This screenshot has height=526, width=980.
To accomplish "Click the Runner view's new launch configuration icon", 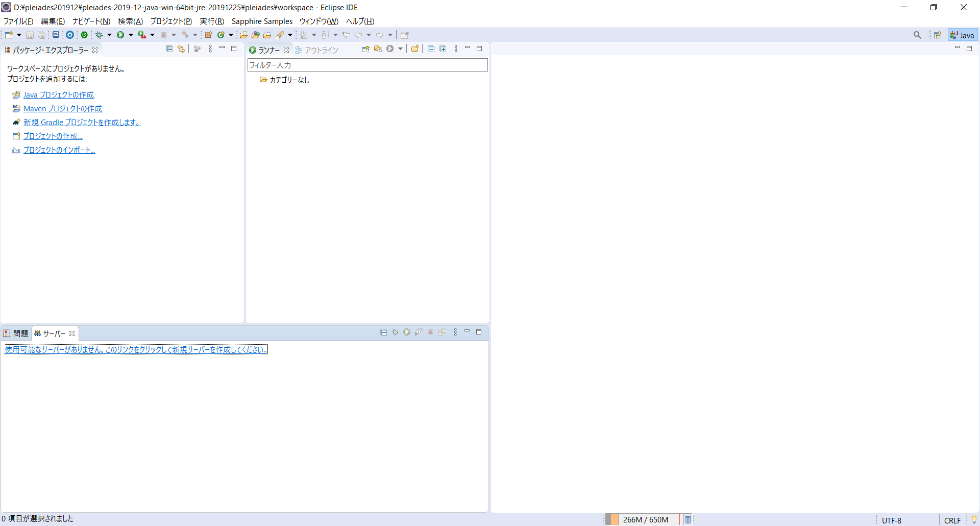I will click(x=365, y=49).
